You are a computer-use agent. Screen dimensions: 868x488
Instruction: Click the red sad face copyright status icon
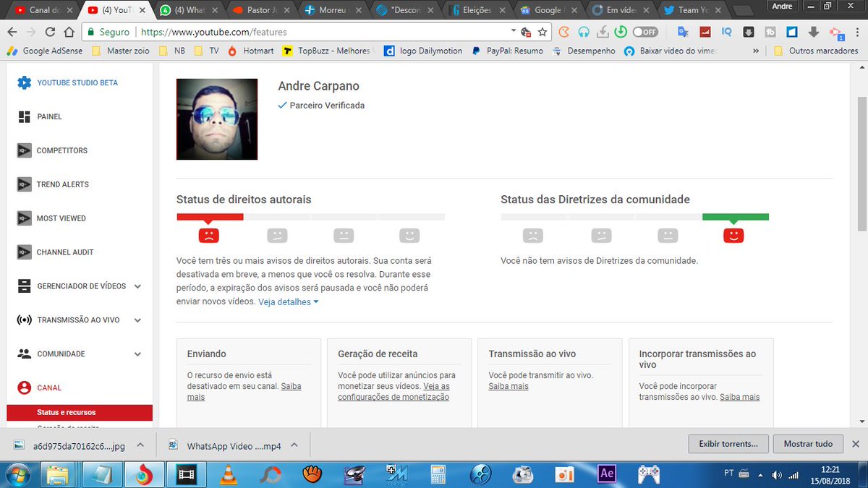coord(208,235)
